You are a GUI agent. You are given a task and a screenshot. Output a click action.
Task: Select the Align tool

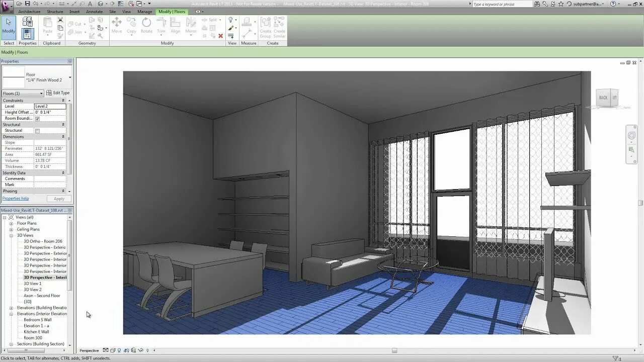175,25
